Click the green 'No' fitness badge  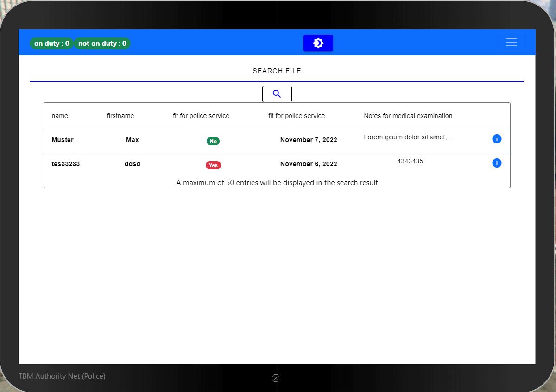pyautogui.click(x=213, y=141)
